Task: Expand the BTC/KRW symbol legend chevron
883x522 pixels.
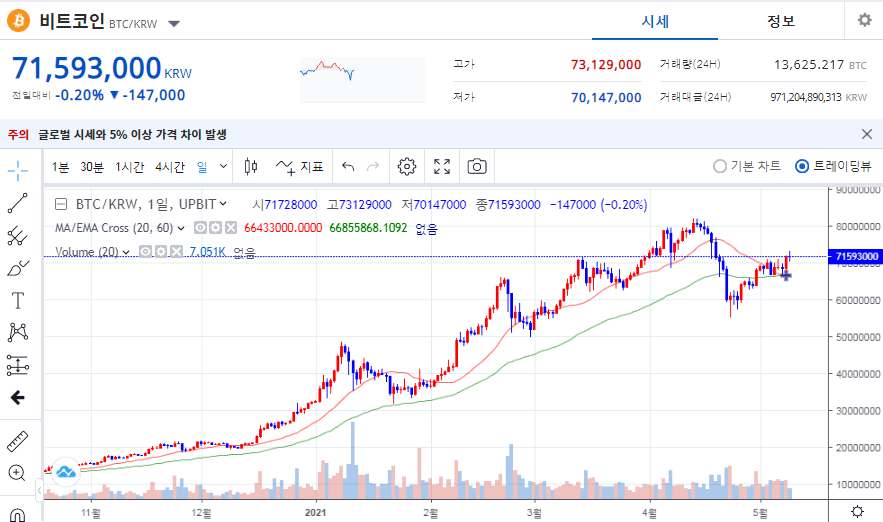Action: [224, 204]
